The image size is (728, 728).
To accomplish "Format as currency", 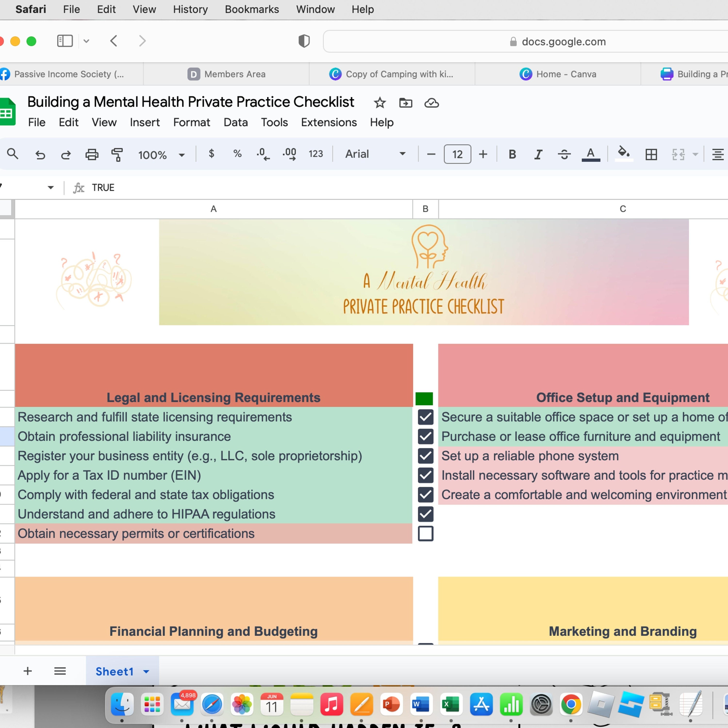I will [211, 154].
